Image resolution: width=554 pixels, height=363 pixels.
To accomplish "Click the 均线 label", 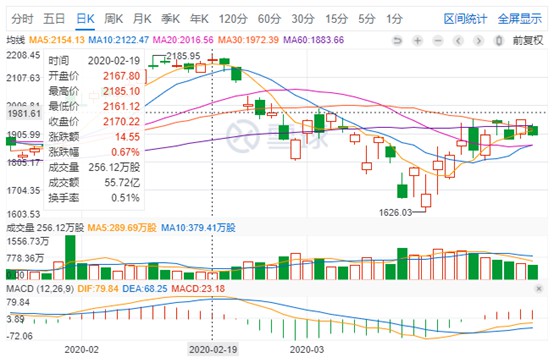I will point(16,40).
